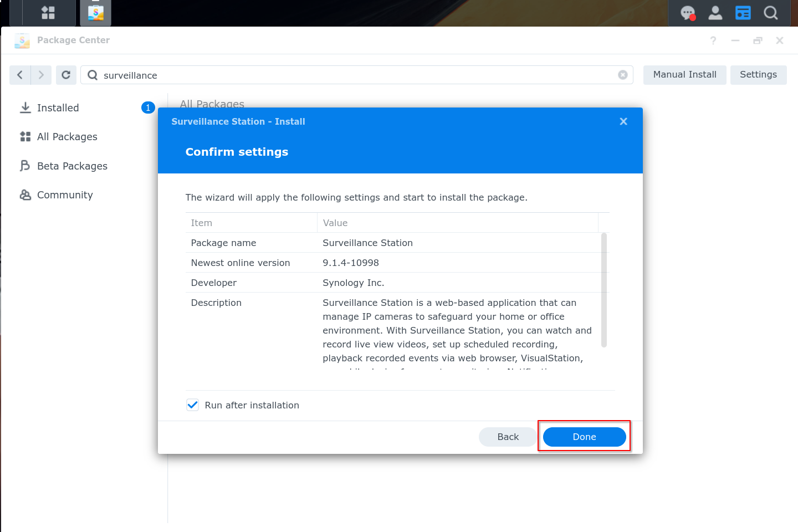Click the refresh button in Package Center
Viewport: 798px width, 532px height.
[x=66, y=75]
